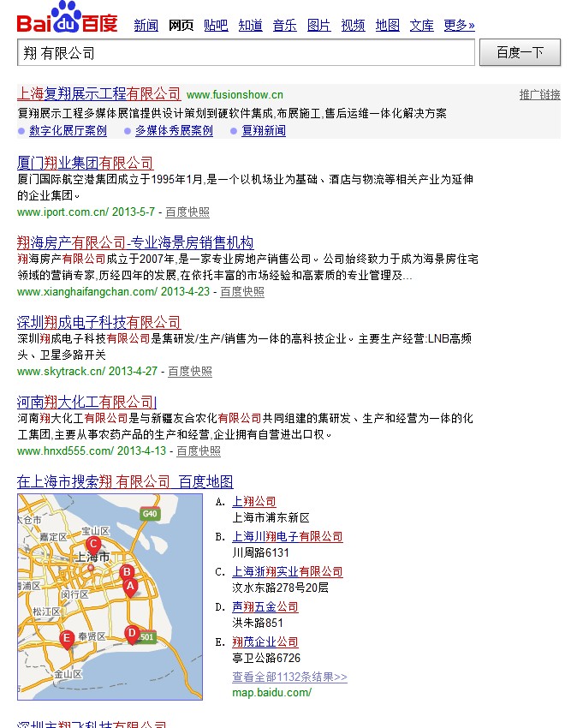The height and width of the screenshot is (728, 571).
Task: Open map result 上海川翔电子有限公司
Action: [288, 537]
